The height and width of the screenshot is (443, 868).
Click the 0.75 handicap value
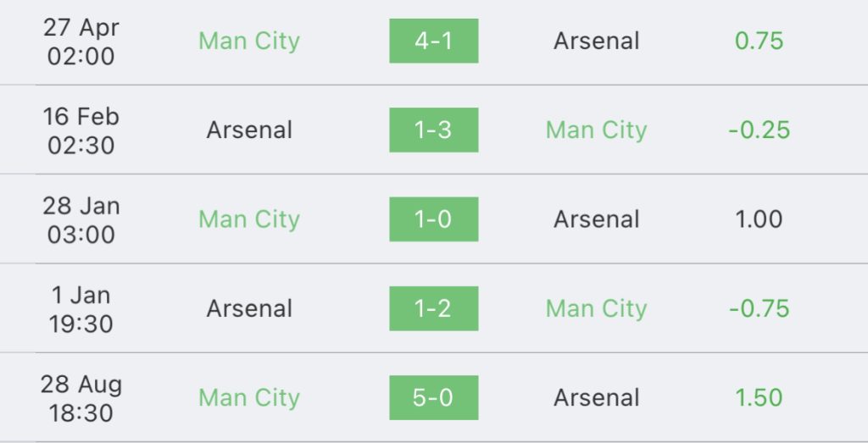click(x=759, y=41)
